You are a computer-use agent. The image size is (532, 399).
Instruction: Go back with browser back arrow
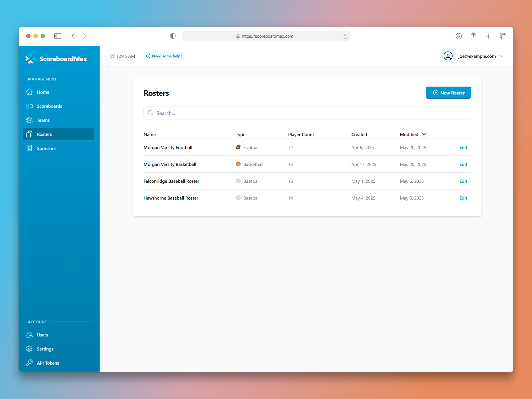[x=73, y=36]
